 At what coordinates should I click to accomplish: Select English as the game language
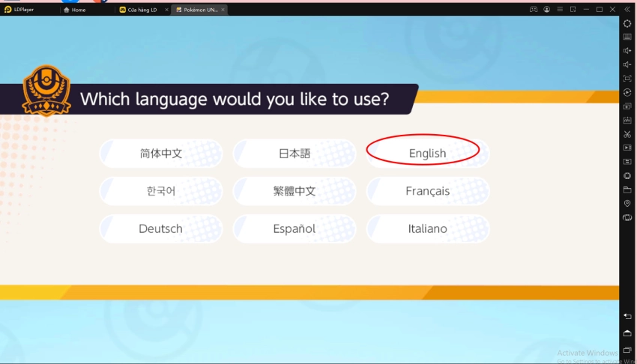(428, 154)
